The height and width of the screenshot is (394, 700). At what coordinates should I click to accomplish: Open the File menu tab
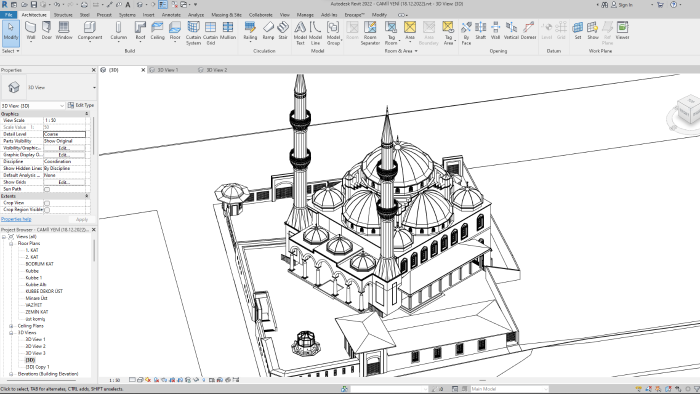pyautogui.click(x=8, y=15)
